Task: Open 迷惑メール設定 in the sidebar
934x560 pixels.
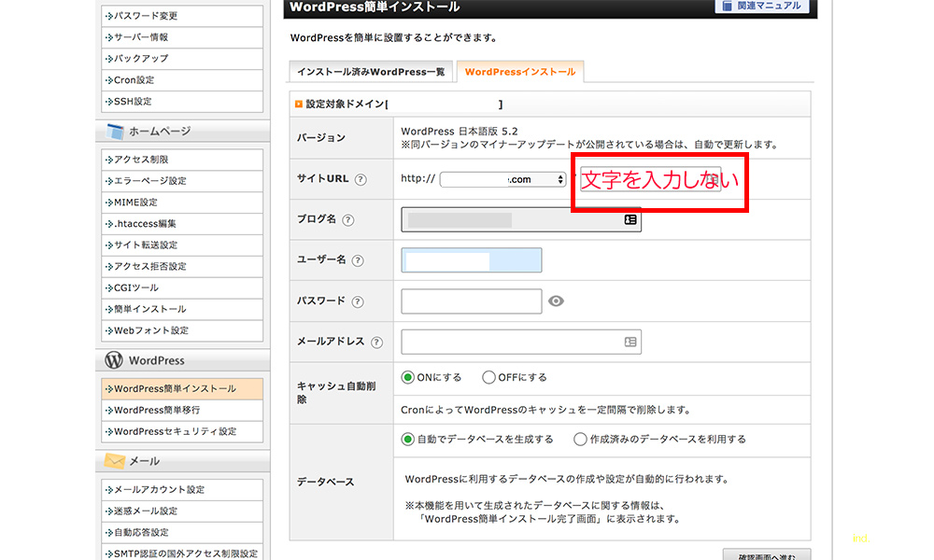Action: pos(182,511)
